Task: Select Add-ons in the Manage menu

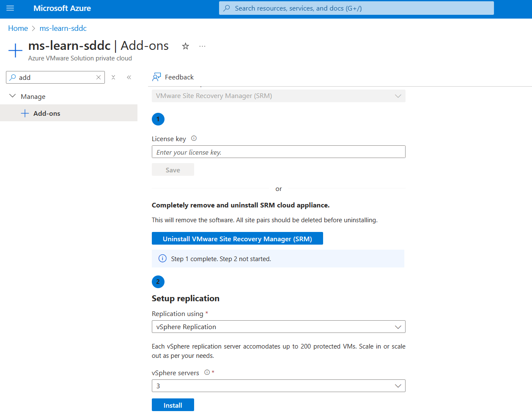Action: 69,113
